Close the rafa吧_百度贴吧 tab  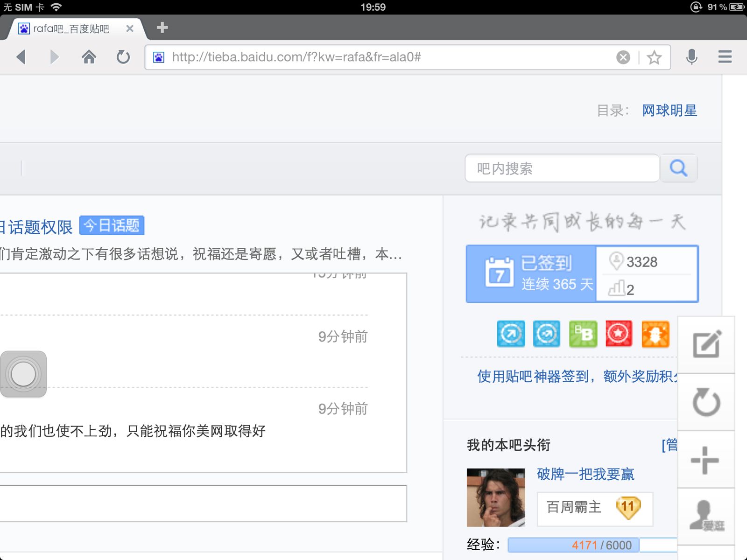130,28
